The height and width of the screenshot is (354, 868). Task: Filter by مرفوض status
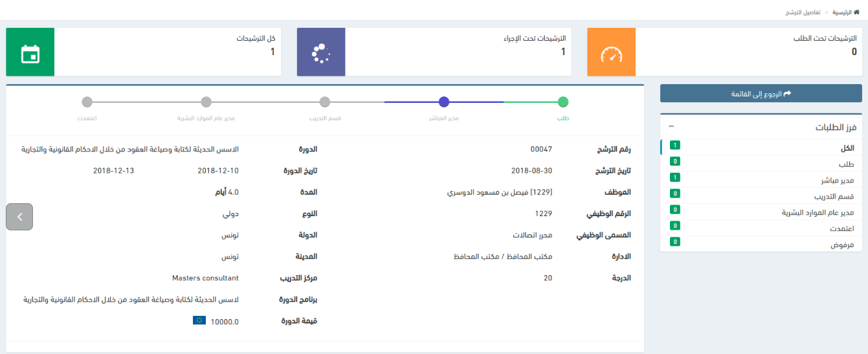tap(842, 245)
